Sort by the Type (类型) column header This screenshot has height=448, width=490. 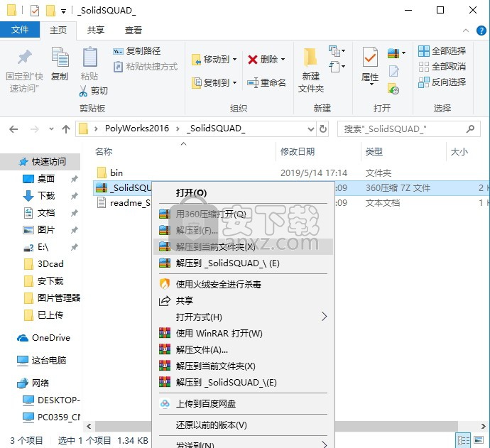point(374,152)
